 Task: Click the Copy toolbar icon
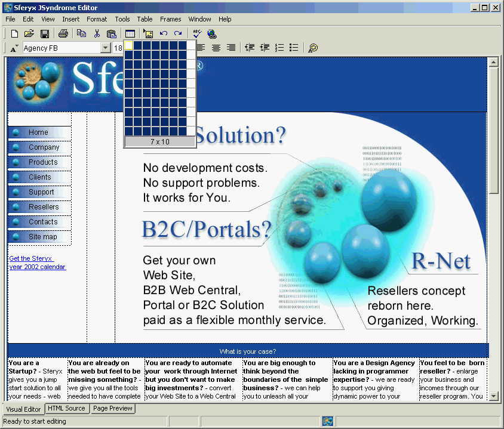pos(82,34)
